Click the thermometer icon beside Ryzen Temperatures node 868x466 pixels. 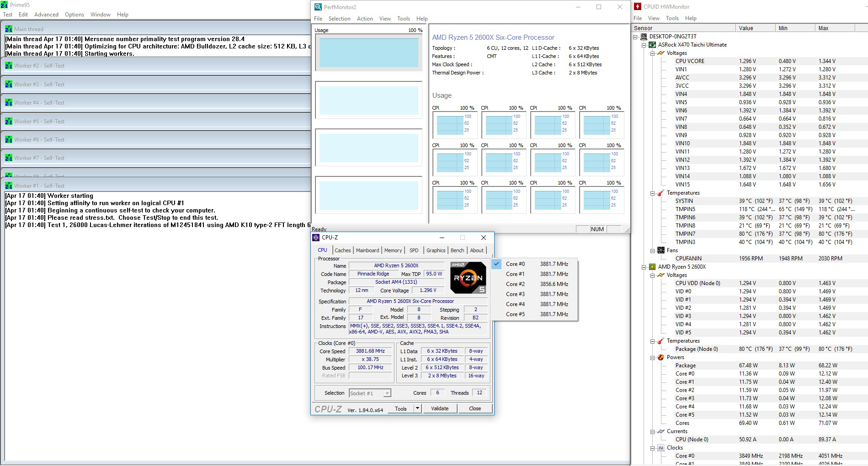pos(661,341)
